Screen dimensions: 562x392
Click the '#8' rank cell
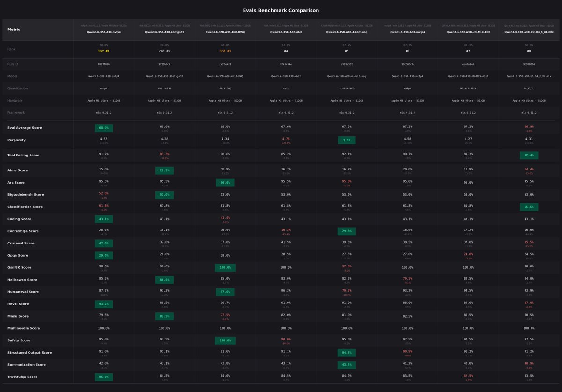[x=529, y=51]
